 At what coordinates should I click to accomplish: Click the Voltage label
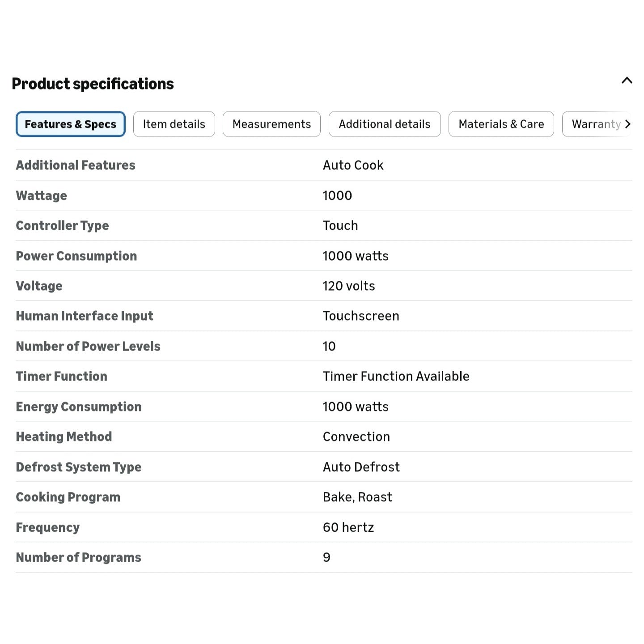[x=39, y=286]
